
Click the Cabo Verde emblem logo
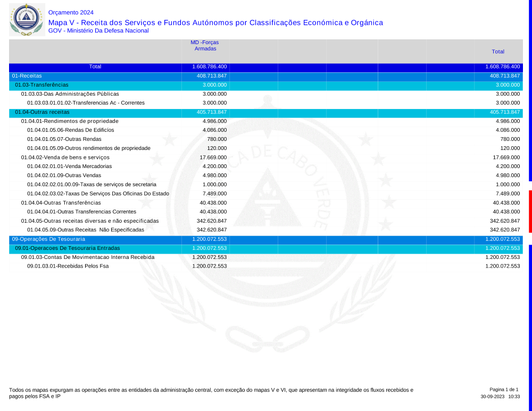point(27,19)
